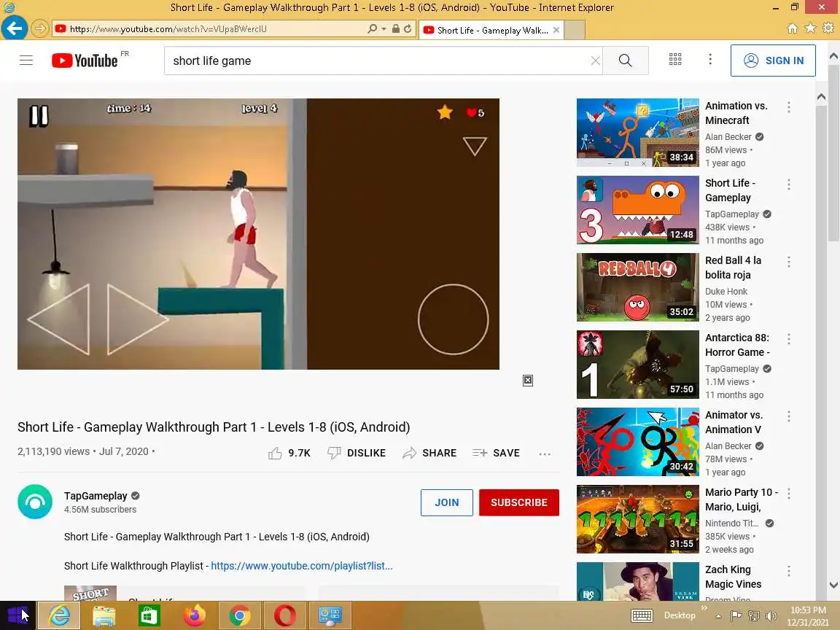The height and width of the screenshot is (630, 840).
Task: Click SAVE to playlist
Action: click(496, 454)
